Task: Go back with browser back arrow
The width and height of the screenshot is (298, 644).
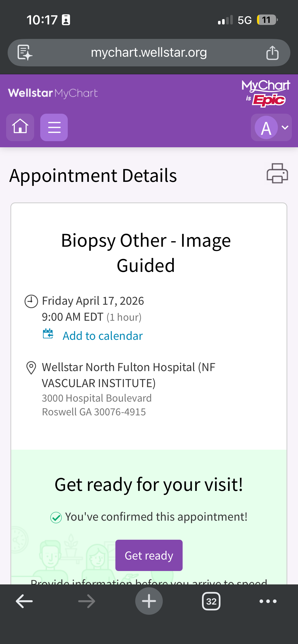Action: coord(24,601)
